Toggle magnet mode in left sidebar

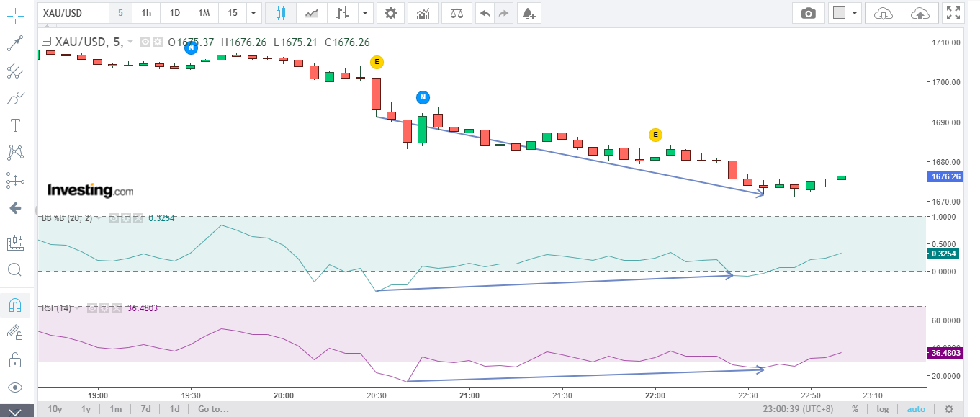tap(14, 305)
